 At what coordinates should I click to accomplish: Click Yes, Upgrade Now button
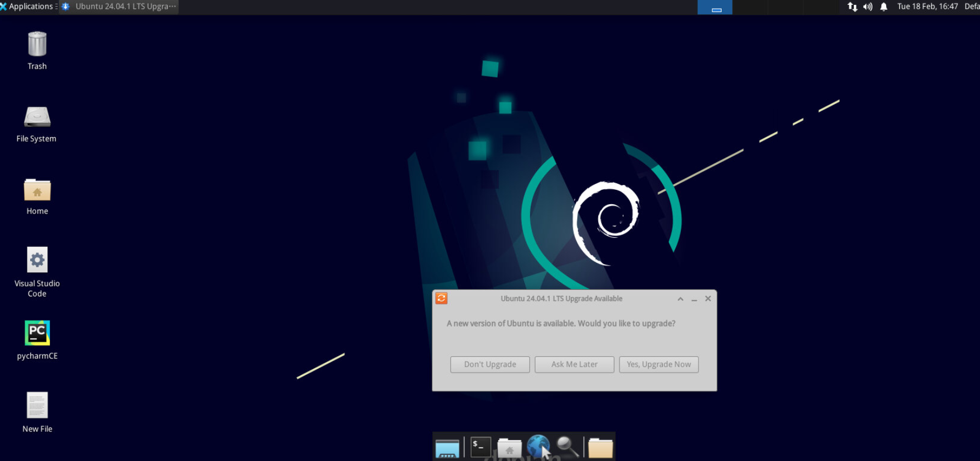(659, 364)
